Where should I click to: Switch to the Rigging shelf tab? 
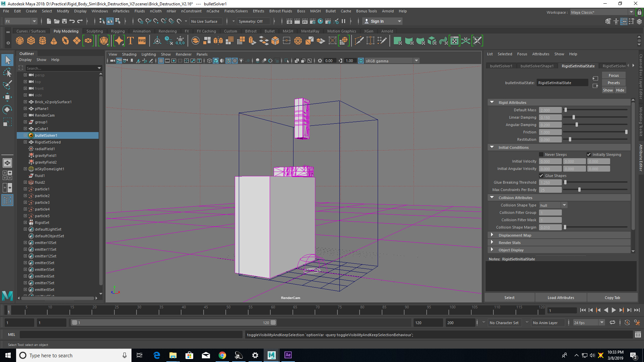tap(118, 31)
